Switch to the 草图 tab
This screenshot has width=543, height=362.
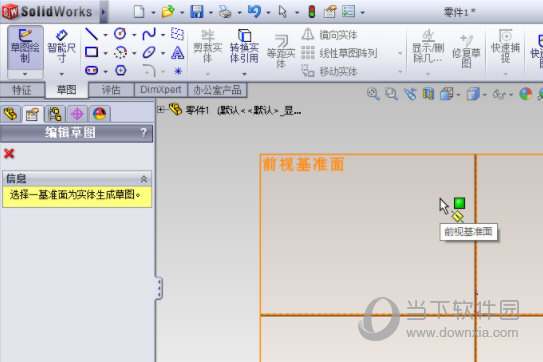pyautogui.click(x=66, y=90)
